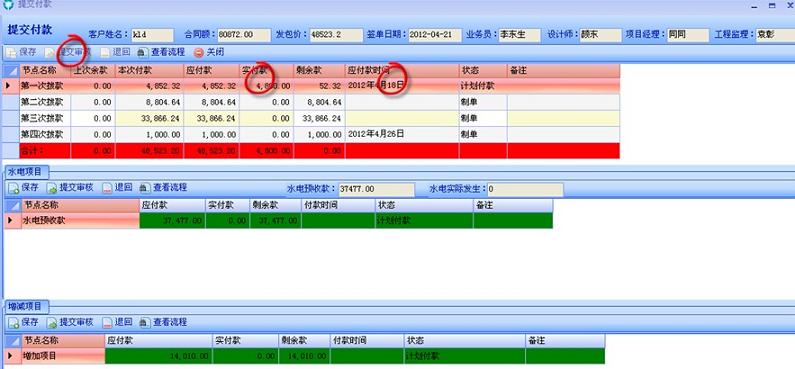Click the 业务员 field
This screenshot has height=369, width=795.
(519, 35)
